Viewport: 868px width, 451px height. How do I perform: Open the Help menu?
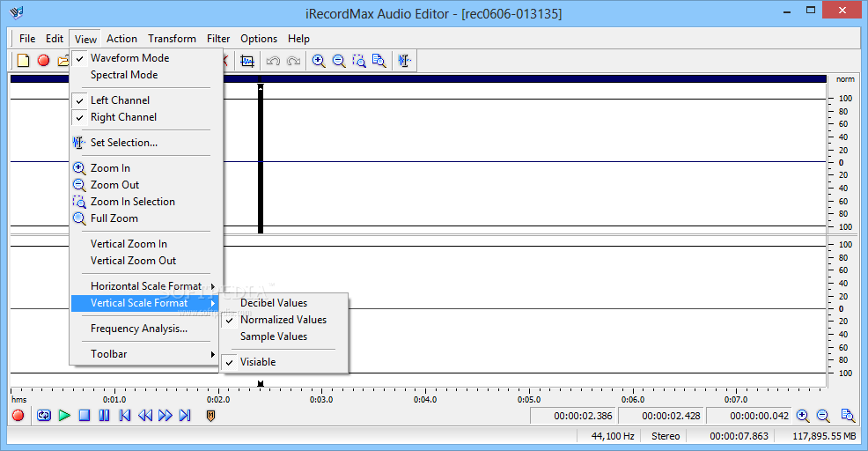coord(298,39)
